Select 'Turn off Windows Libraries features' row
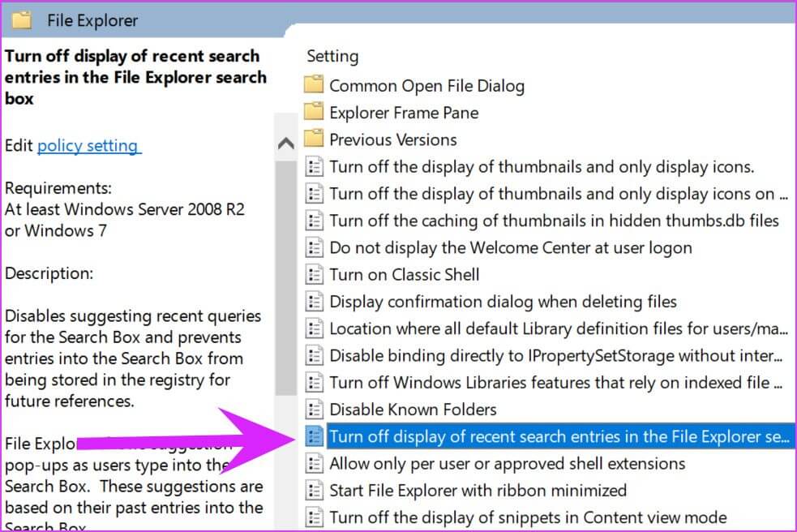The height and width of the screenshot is (532, 797). (555, 383)
